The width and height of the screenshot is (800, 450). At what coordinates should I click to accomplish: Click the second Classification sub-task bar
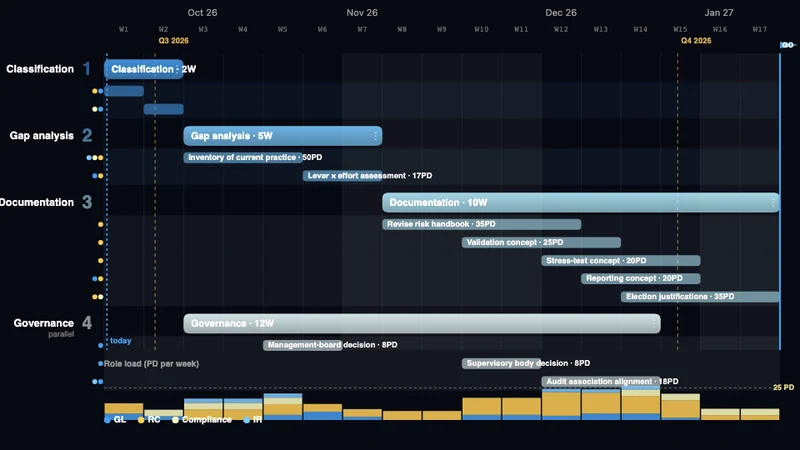(164, 109)
